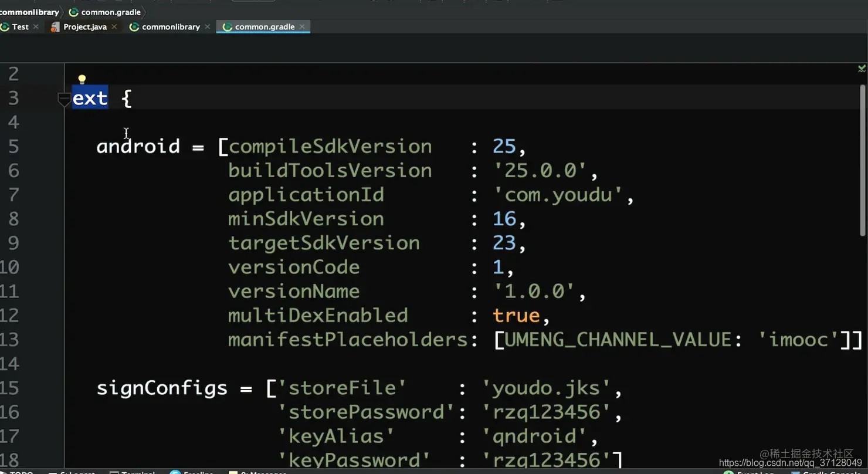Viewport: 868px width, 474px height.
Task: Click the editor vertical scrollbar thumb
Action: coord(863,161)
